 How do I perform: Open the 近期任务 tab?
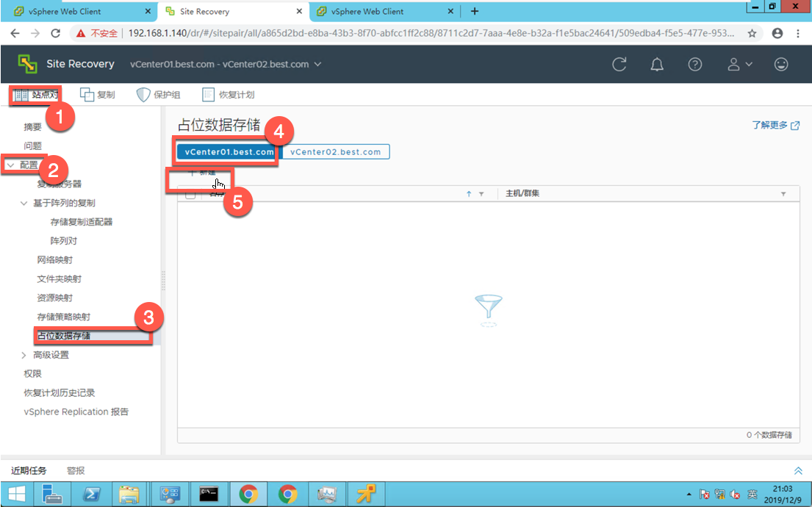point(29,470)
